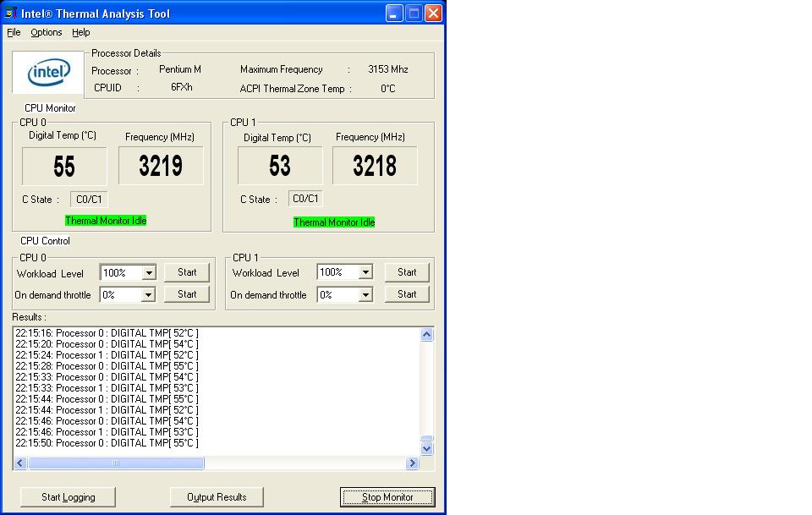Click CPU 1 C State field C0/C1
The width and height of the screenshot is (812, 515).
click(x=305, y=199)
